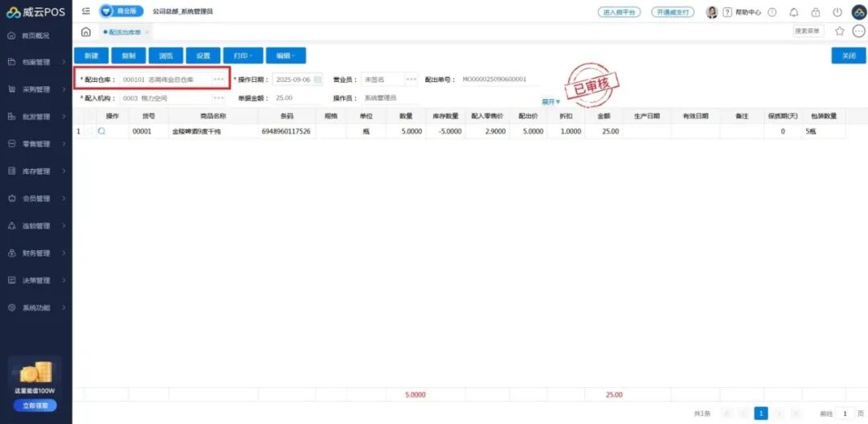This screenshot has height=424, width=868.
Task: Click the magnifier icon in row 1
Action: (x=101, y=131)
